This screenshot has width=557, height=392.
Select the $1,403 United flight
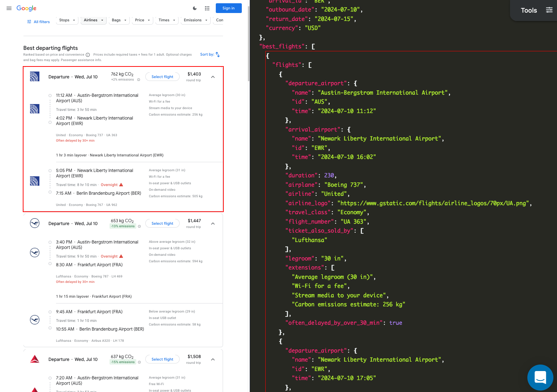tap(162, 77)
